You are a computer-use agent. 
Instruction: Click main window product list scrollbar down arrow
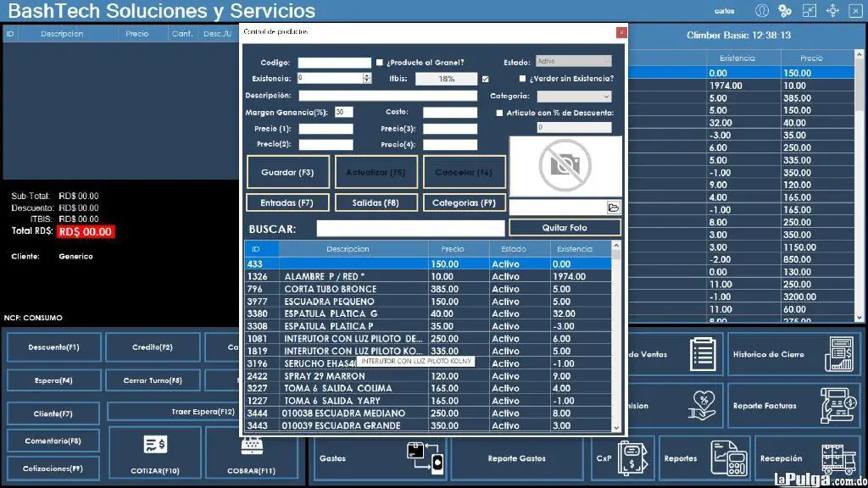[x=859, y=318]
